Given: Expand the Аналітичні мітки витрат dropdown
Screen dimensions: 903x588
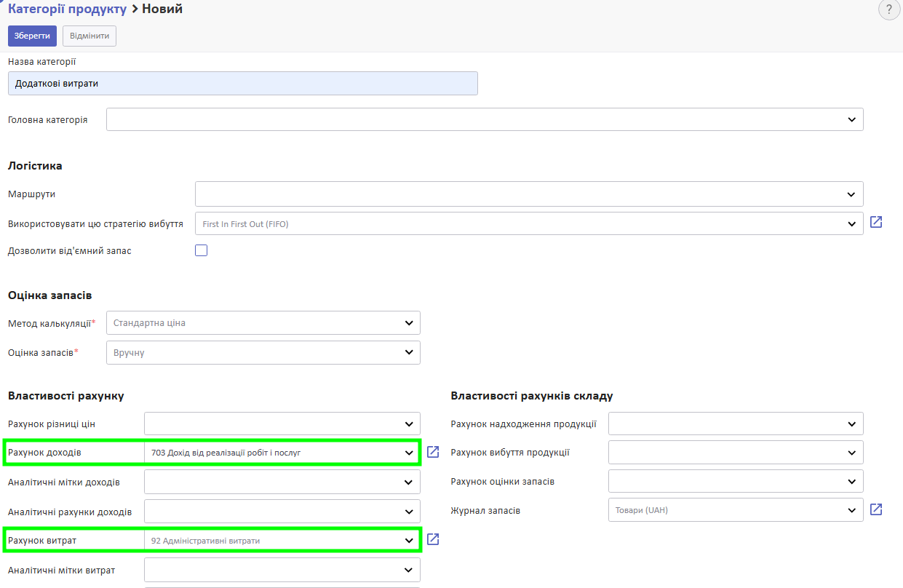Looking at the screenshot, I should tap(282, 570).
